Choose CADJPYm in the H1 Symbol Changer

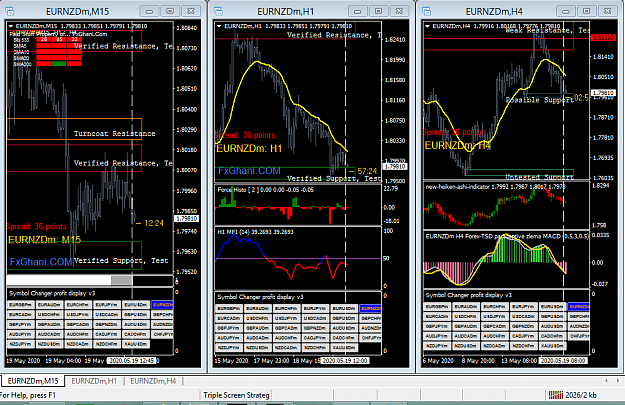(x=315, y=338)
